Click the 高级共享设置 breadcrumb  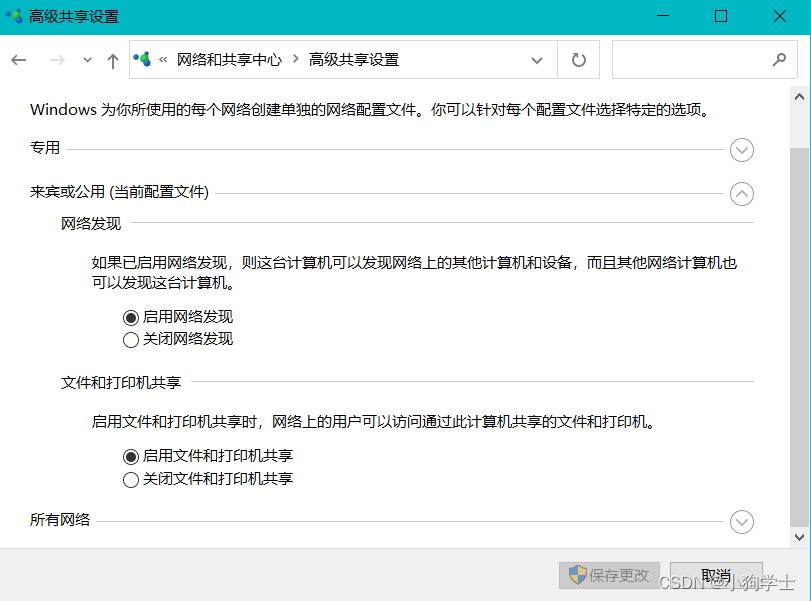pyautogui.click(x=354, y=60)
